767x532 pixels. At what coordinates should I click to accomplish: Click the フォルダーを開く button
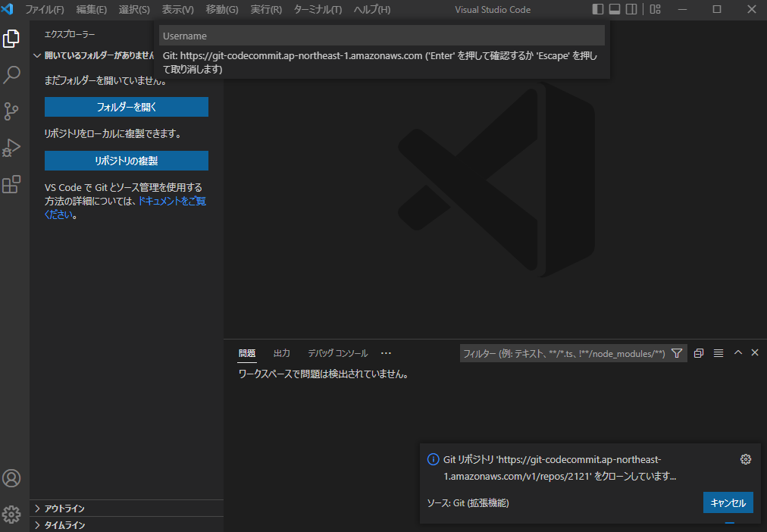click(127, 107)
